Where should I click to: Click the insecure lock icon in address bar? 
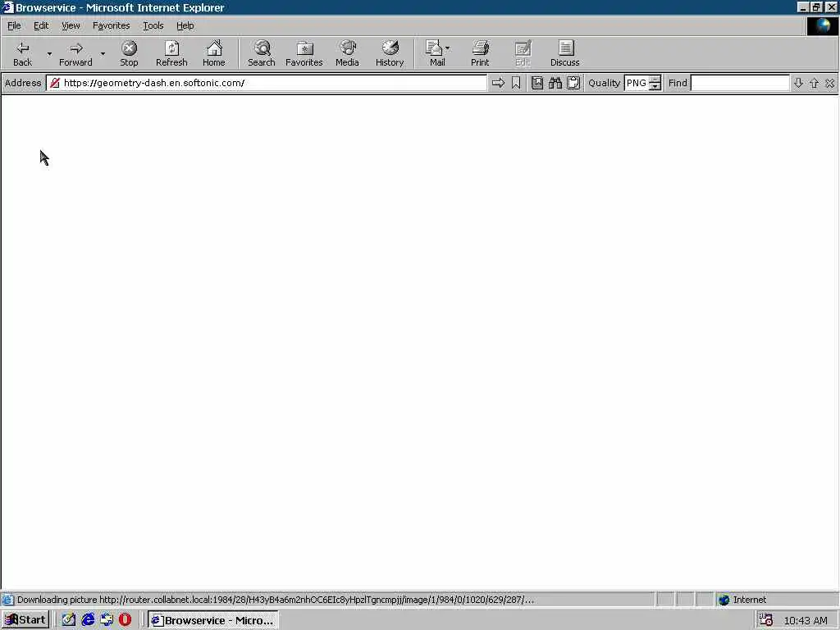pyautogui.click(x=55, y=83)
